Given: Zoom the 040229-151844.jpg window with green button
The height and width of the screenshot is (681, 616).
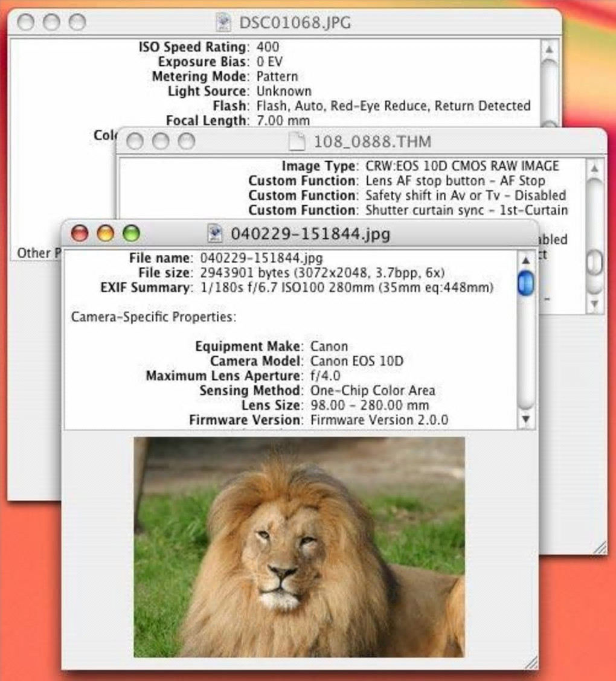Looking at the screenshot, I should coord(131,233).
